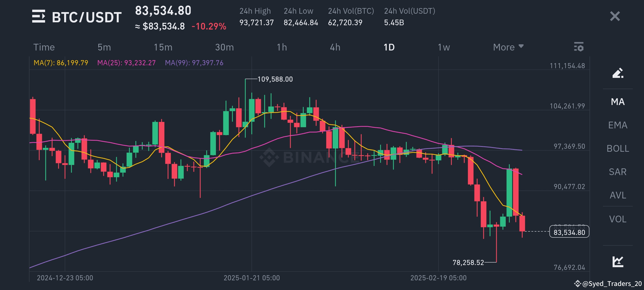The width and height of the screenshot is (644, 290).
Task: Open the trading pair list menu icon
Action: tap(39, 16)
